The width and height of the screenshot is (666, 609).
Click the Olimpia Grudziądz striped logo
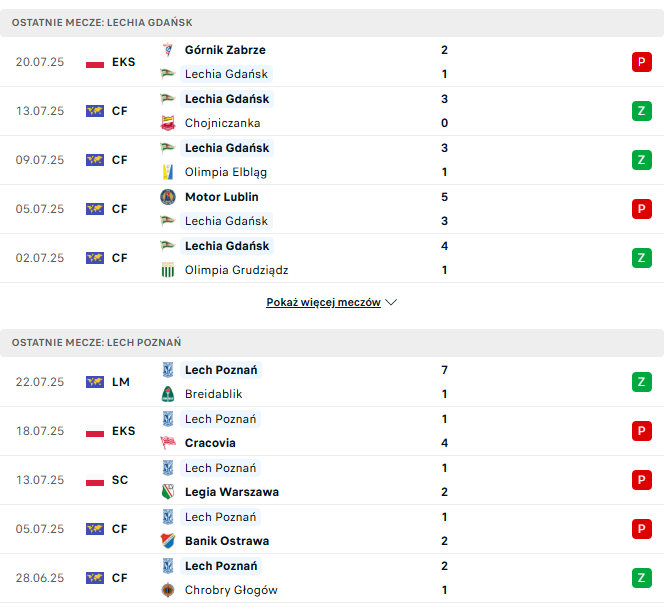pos(168,270)
